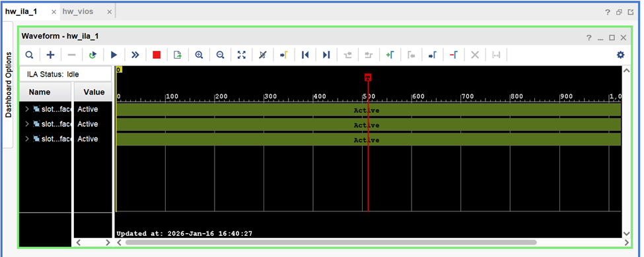
Task: Click the Add probes plus icon
Action: point(50,55)
